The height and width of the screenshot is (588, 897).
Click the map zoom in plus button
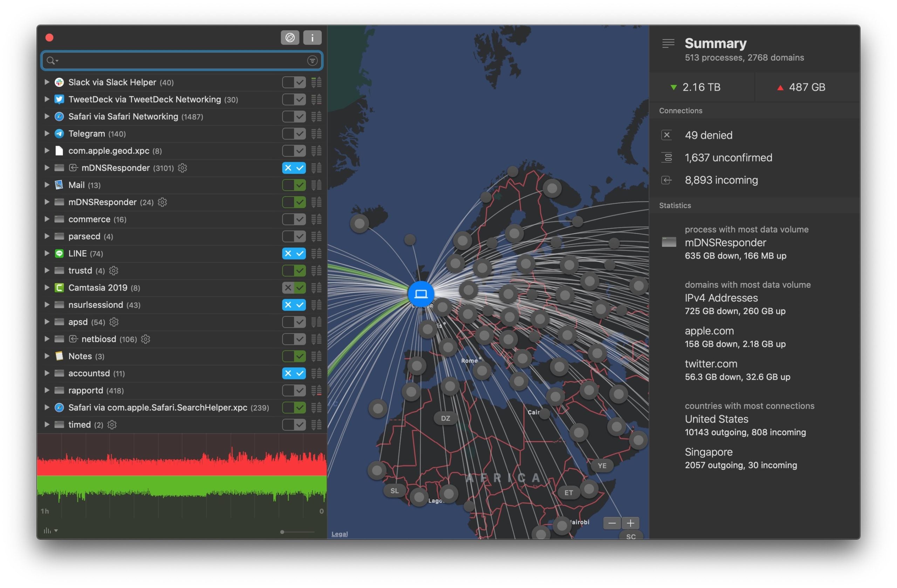630,523
